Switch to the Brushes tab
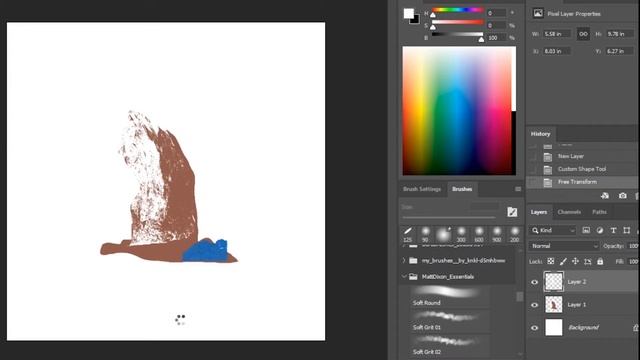The width and height of the screenshot is (640, 360). pyautogui.click(x=462, y=189)
